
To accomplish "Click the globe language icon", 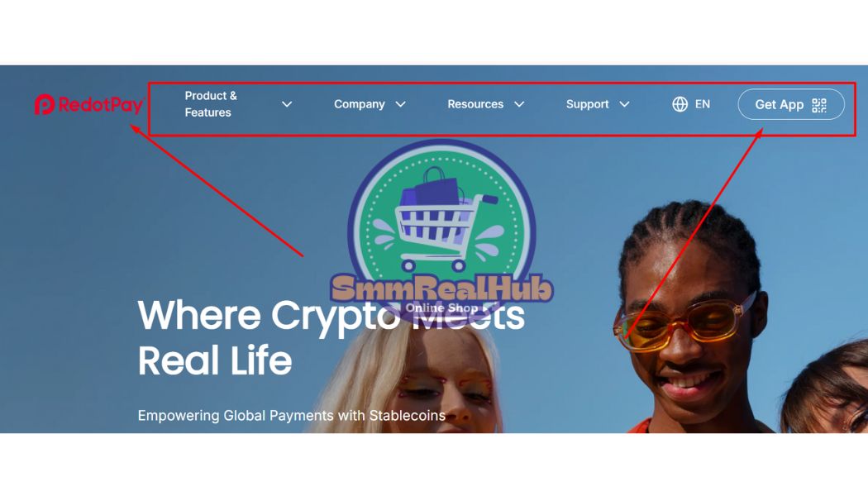I will point(680,104).
